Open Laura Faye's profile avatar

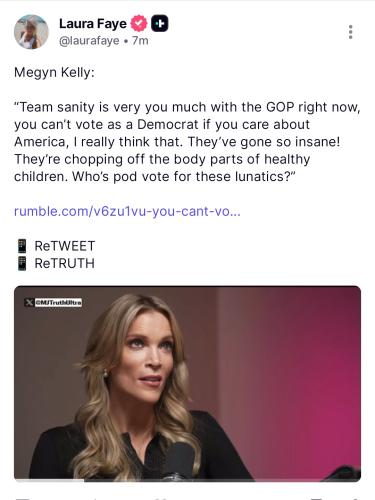[x=31, y=32]
